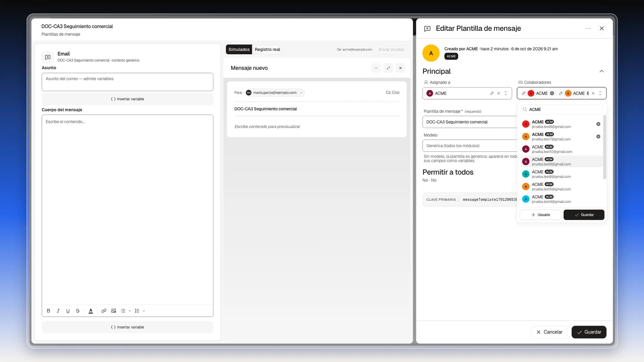This screenshot has width=644, height=362.
Task: Open the three-dot options menu in panel header
Action: coord(588,28)
